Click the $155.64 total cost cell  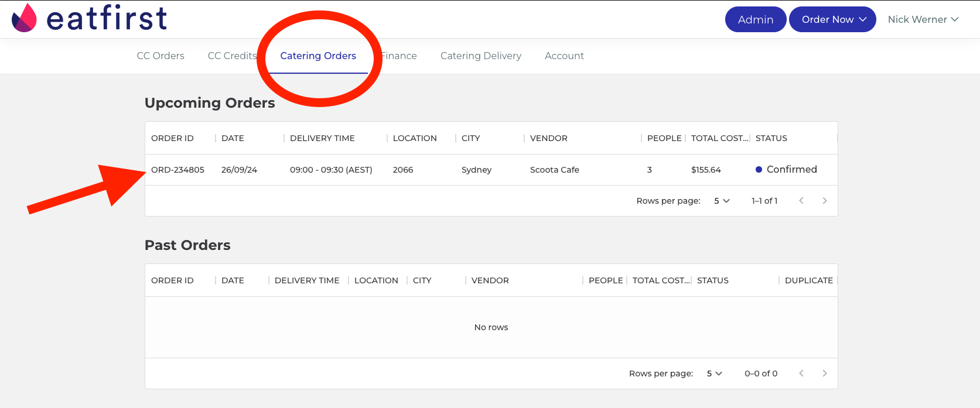click(706, 170)
